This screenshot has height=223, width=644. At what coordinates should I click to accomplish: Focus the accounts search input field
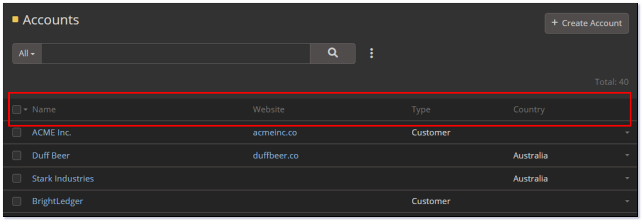[x=175, y=53]
